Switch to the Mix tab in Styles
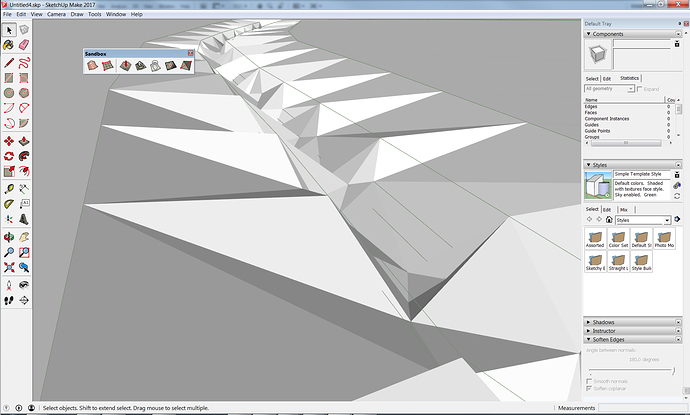 pyautogui.click(x=624, y=209)
